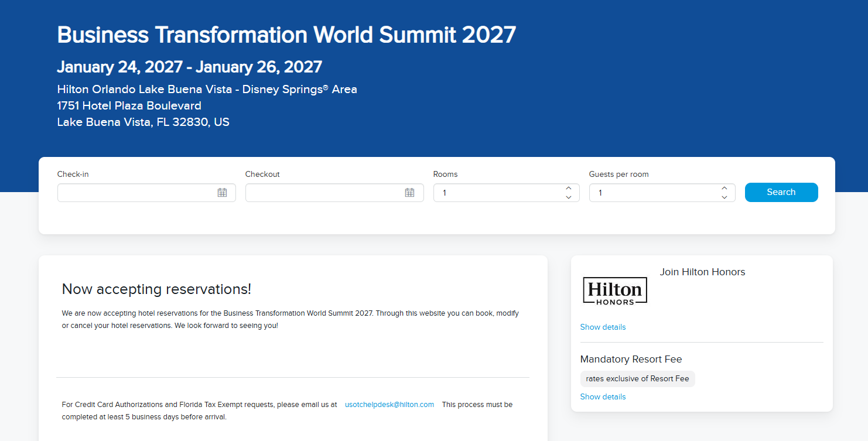Show details for Join Hilton Honors
868x441 pixels.
click(603, 327)
